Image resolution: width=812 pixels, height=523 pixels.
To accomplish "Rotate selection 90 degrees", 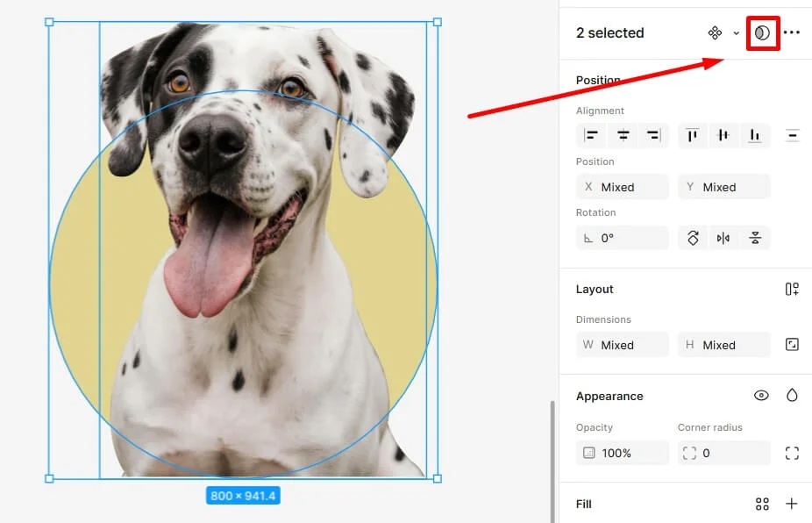I will tap(693, 238).
